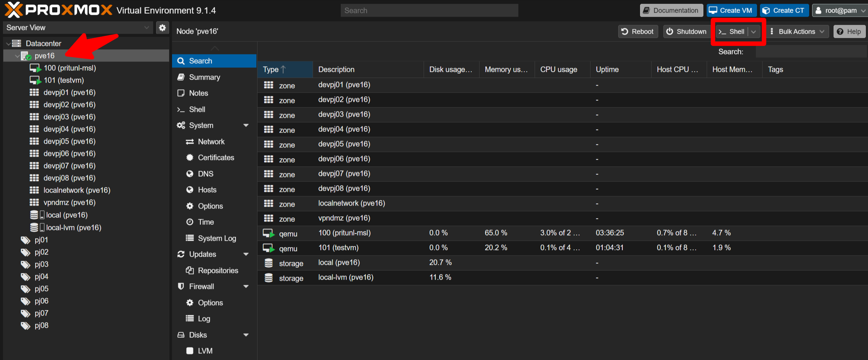Select the pritunl-msl VM icon in tree
Viewport: 868px width, 360px height.
pyautogui.click(x=35, y=68)
